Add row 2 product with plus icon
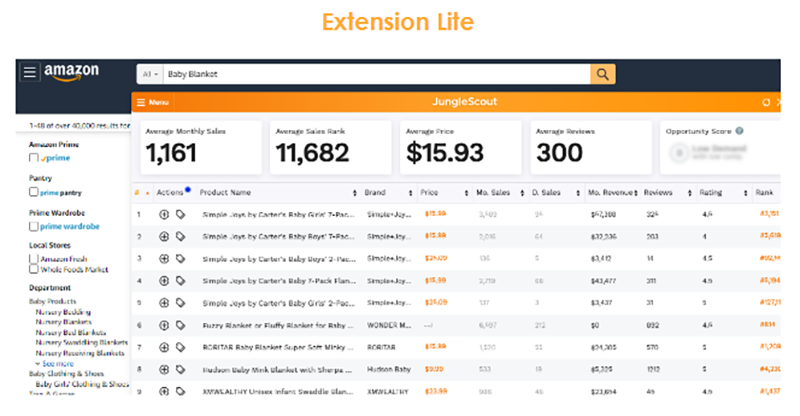The image size is (800, 416). coord(164,236)
